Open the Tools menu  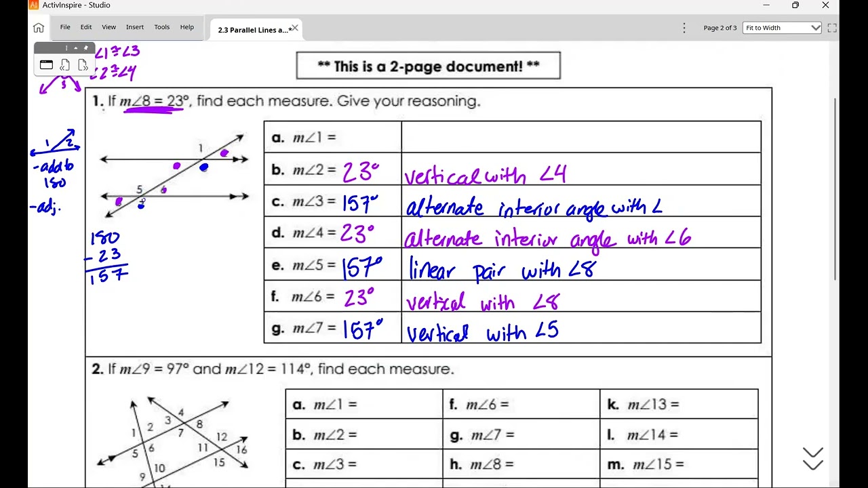tap(162, 27)
